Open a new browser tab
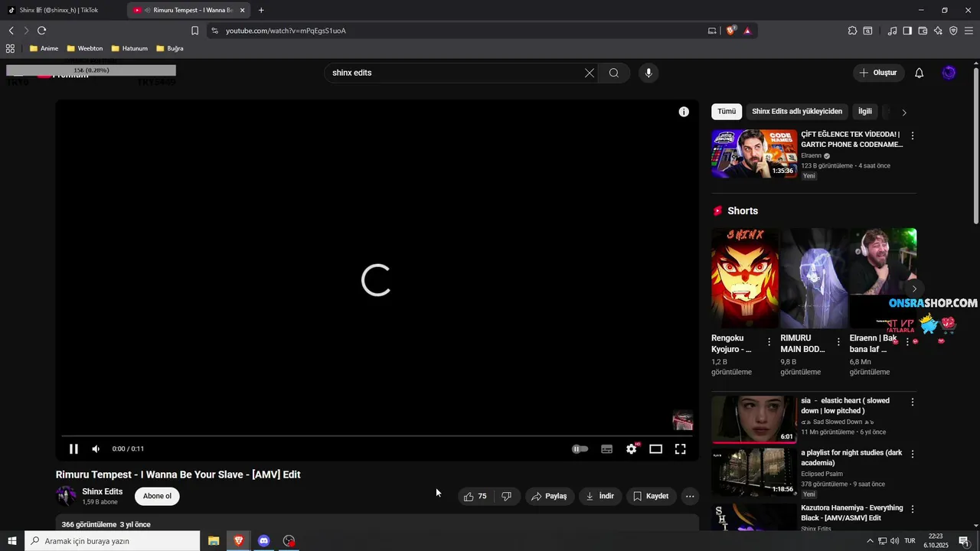Viewport: 980px width, 551px height. point(261,10)
